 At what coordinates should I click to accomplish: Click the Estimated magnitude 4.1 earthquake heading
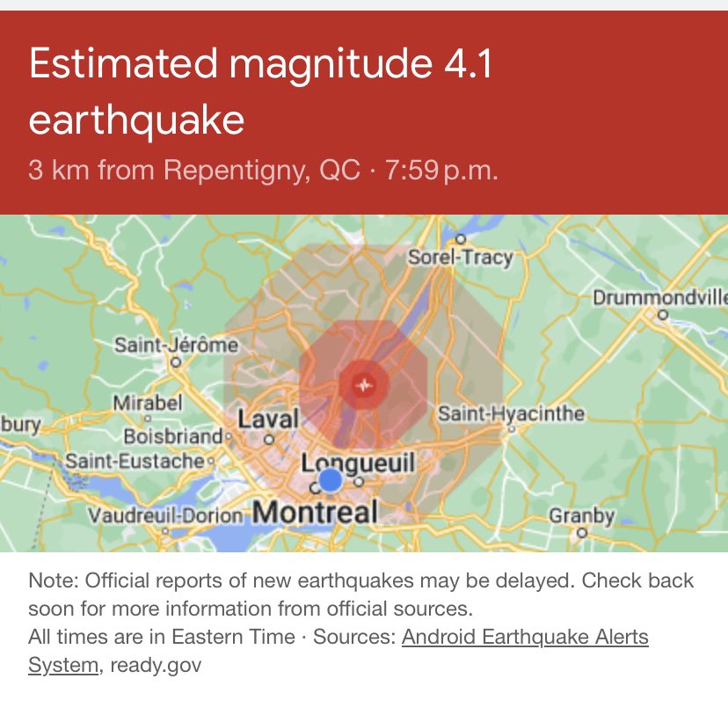260,91
